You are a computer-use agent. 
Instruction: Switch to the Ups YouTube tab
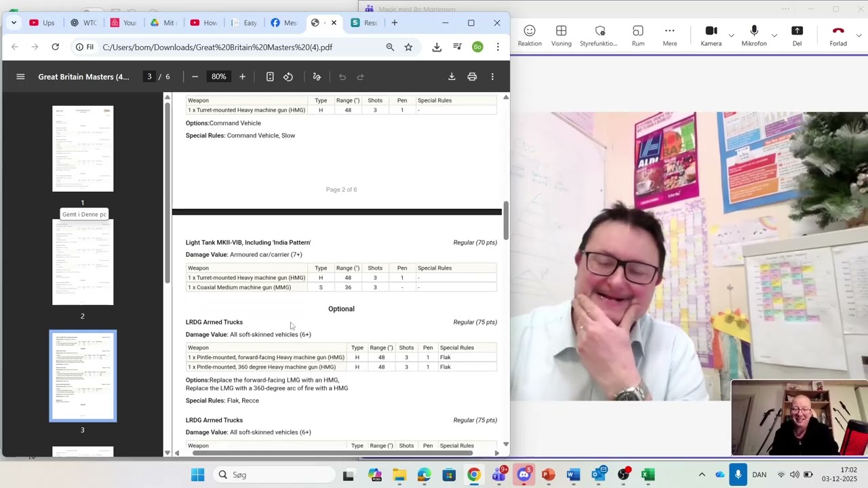click(42, 22)
